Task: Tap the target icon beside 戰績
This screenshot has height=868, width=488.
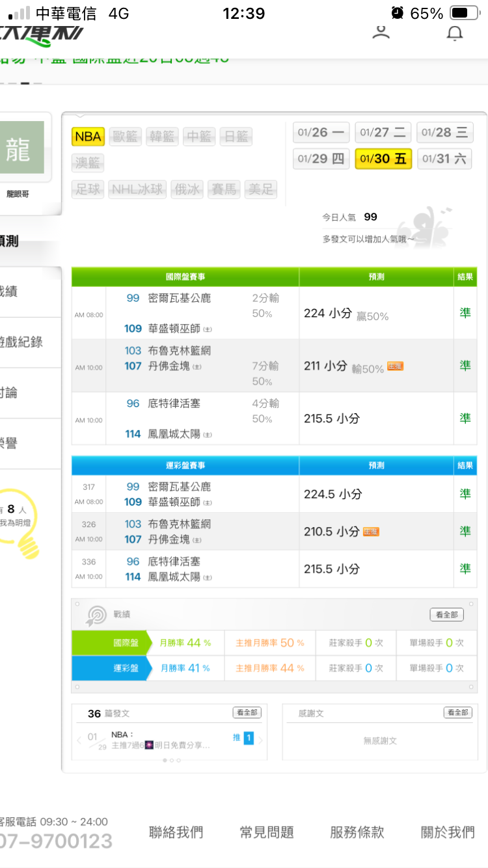Action: click(x=96, y=614)
